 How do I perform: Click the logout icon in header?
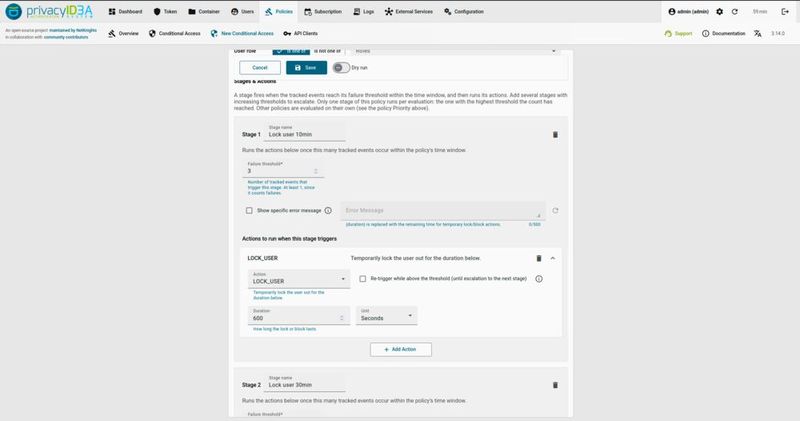click(785, 12)
